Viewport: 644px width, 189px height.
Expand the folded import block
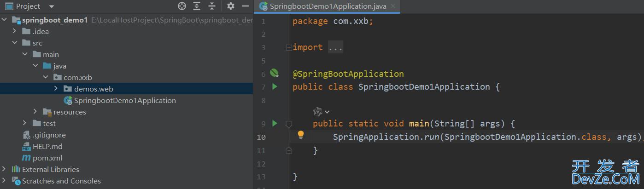289,47
